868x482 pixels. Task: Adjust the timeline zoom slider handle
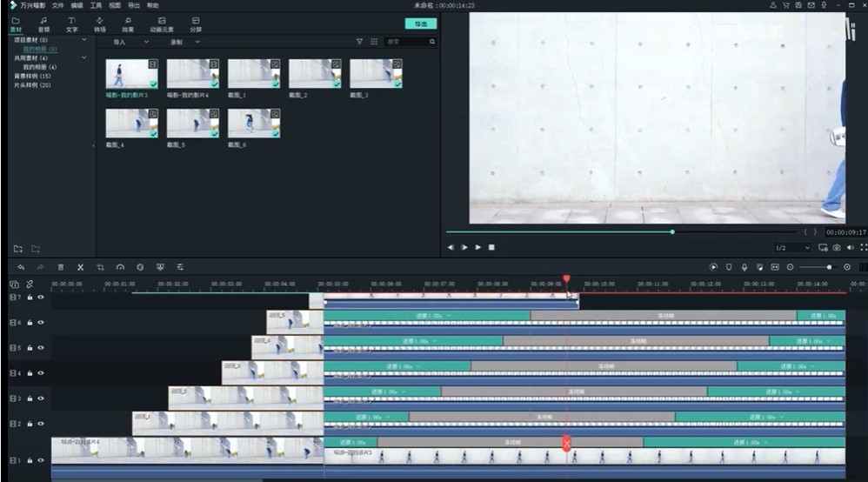pos(829,267)
